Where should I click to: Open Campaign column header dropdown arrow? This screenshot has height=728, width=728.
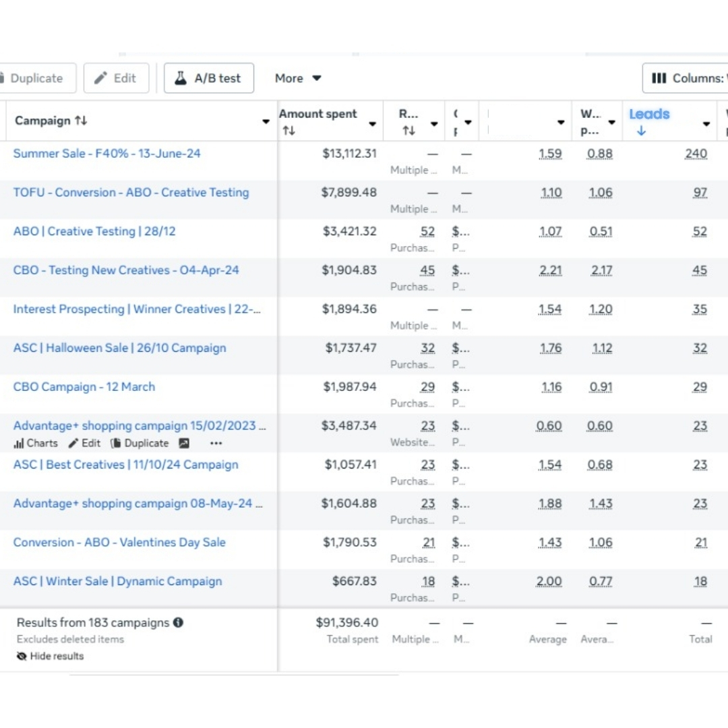(x=266, y=122)
